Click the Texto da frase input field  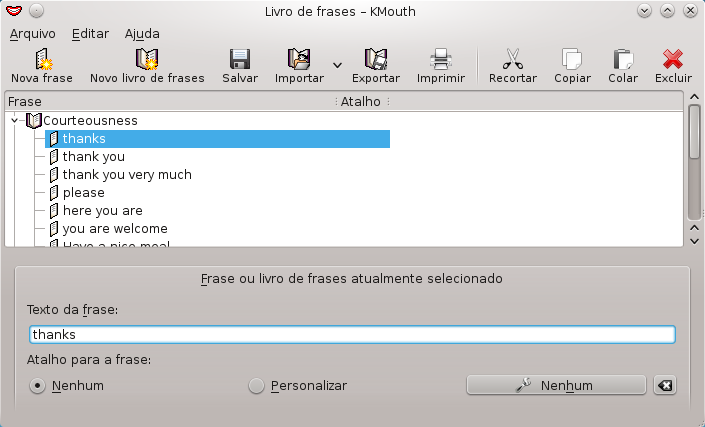tap(352, 335)
